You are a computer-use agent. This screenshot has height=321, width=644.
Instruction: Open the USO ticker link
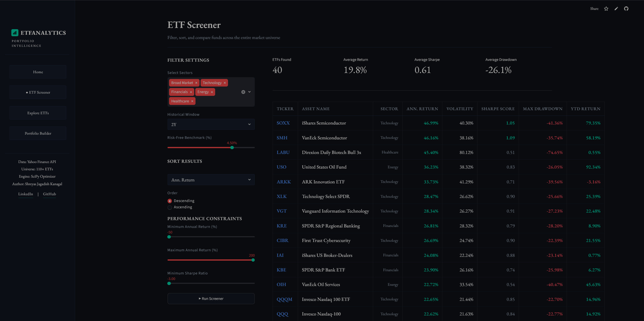[281, 167]
